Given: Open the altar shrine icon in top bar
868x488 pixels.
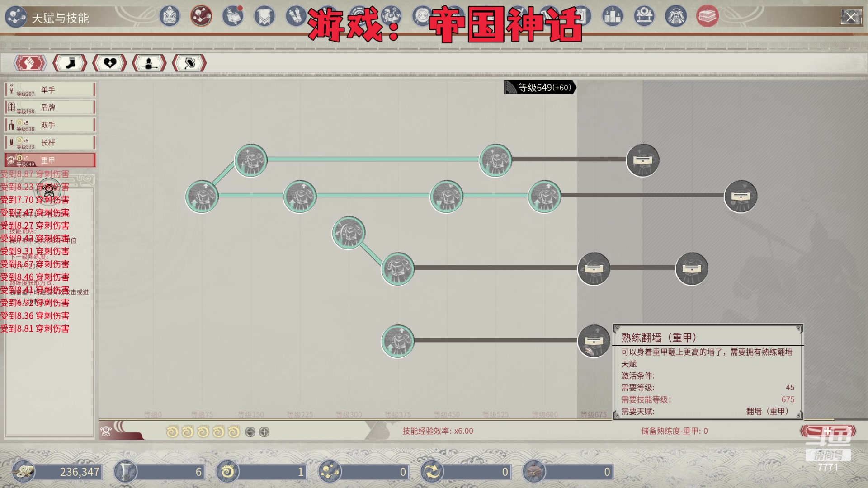Looking at the screenshot, I should [644, 17].
